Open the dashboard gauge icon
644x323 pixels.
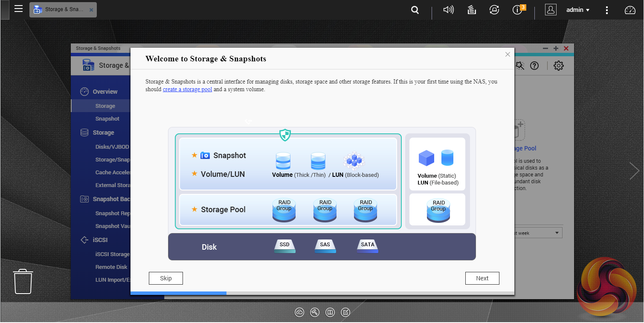click(x=630, y=10)
